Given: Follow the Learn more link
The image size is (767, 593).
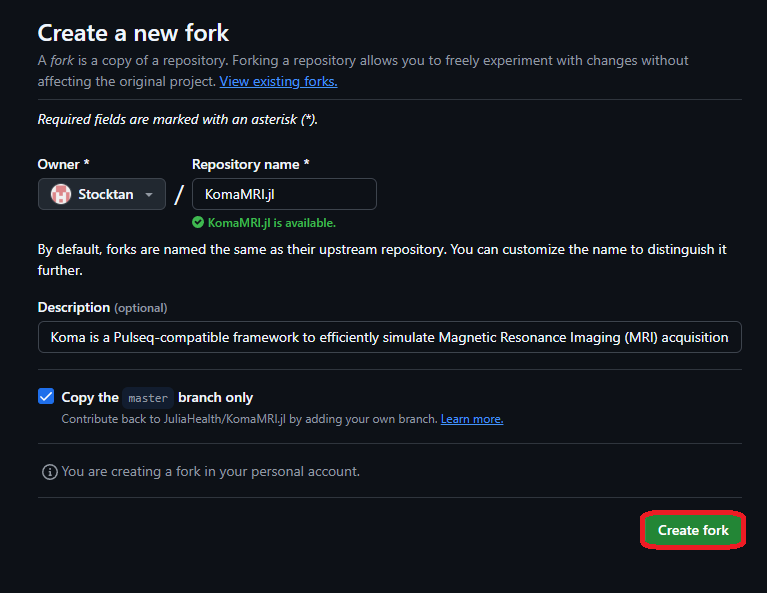Looking at the screenshot, I should (x=472, y=419).
